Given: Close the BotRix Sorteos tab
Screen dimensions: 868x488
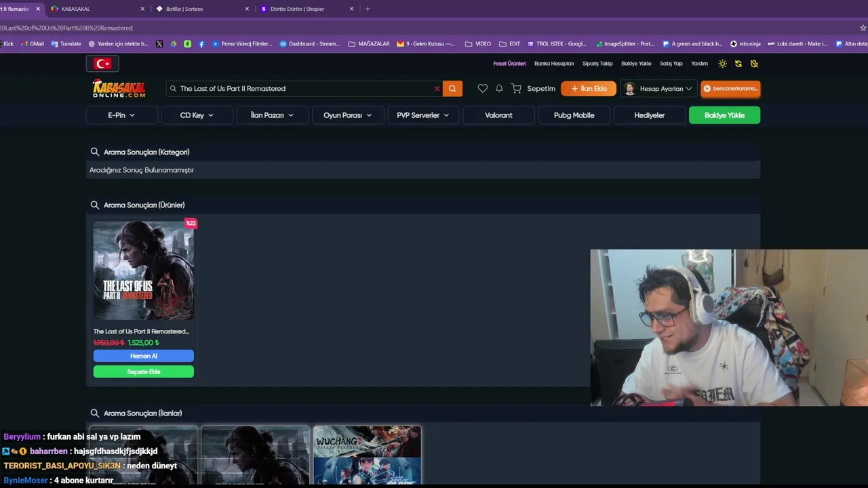Looking at the screenshot, I should click(x=247, y=9).
